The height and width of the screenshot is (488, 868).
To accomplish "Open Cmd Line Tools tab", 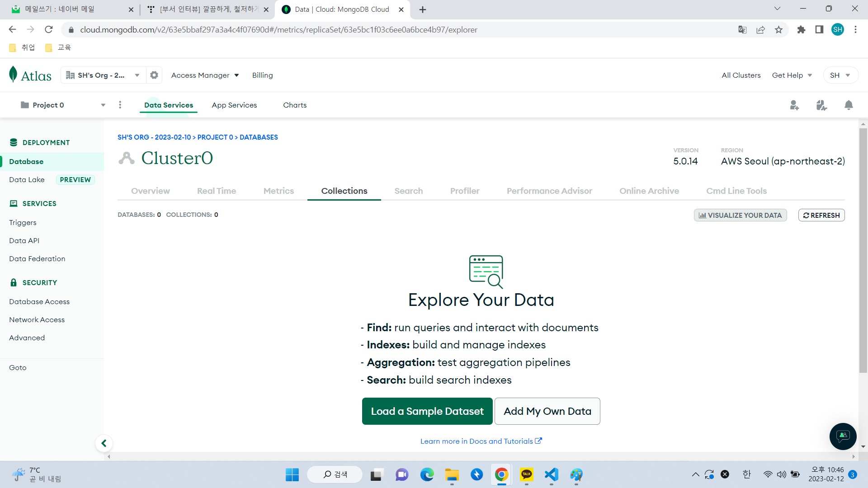I will click(736, 191).
